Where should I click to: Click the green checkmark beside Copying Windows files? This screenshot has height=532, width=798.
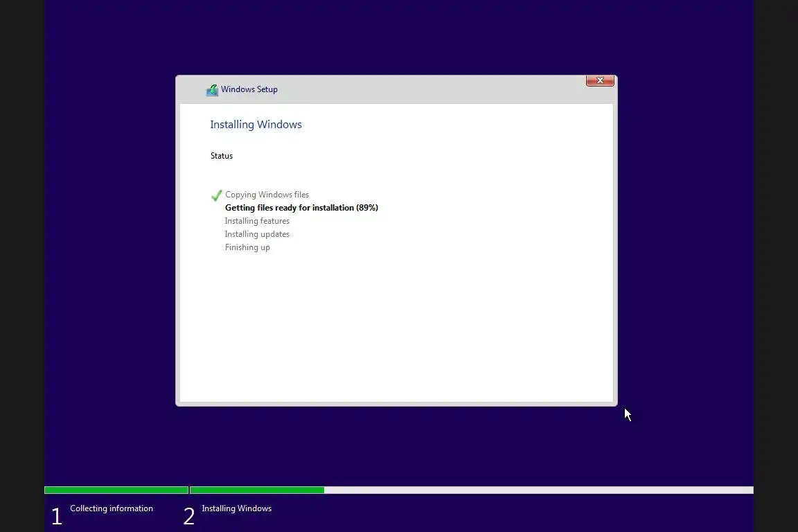216,195
